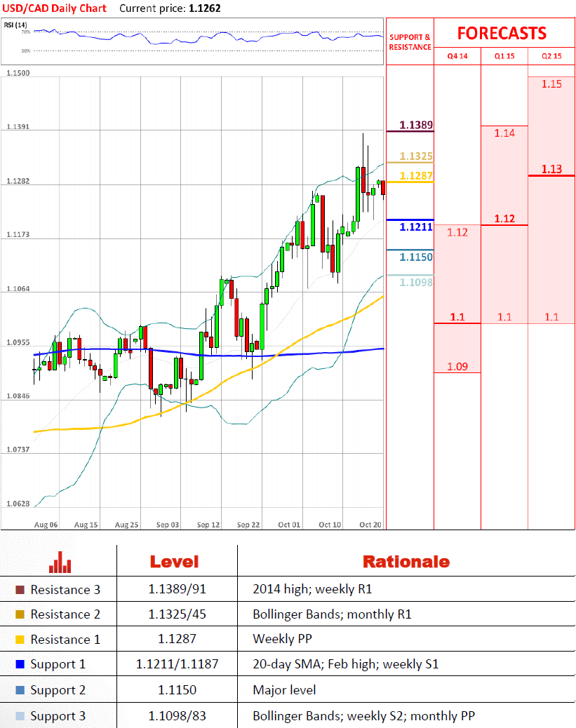This screenshot has width=576, height=728.
Task: Click the 1.1287 level cell in table
Action: click(x=177, y=640)
